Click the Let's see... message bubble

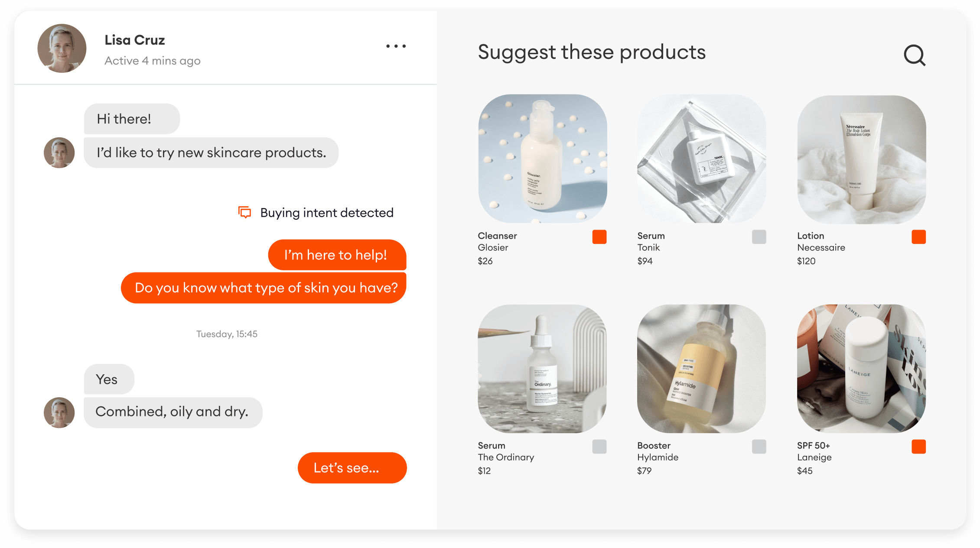(352, 468)
